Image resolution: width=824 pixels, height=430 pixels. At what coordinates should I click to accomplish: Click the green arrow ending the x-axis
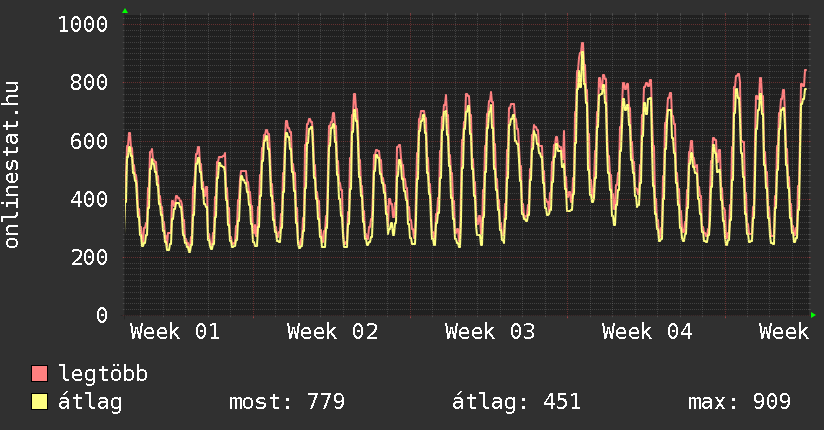tap(813, 315)
